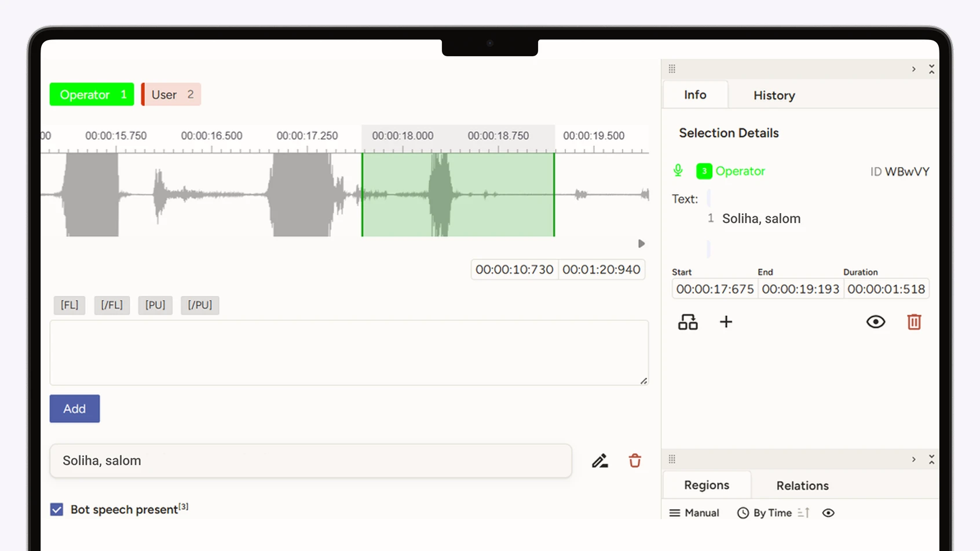Click the plus icon in Selection Details
The width and height of the screenshot is (980, 551).
pyautogui.click(x=726, y=322)
